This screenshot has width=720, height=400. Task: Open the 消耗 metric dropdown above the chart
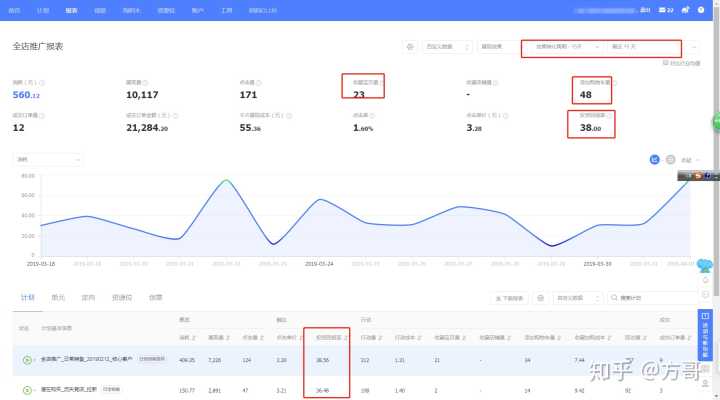tap(47, 159)
